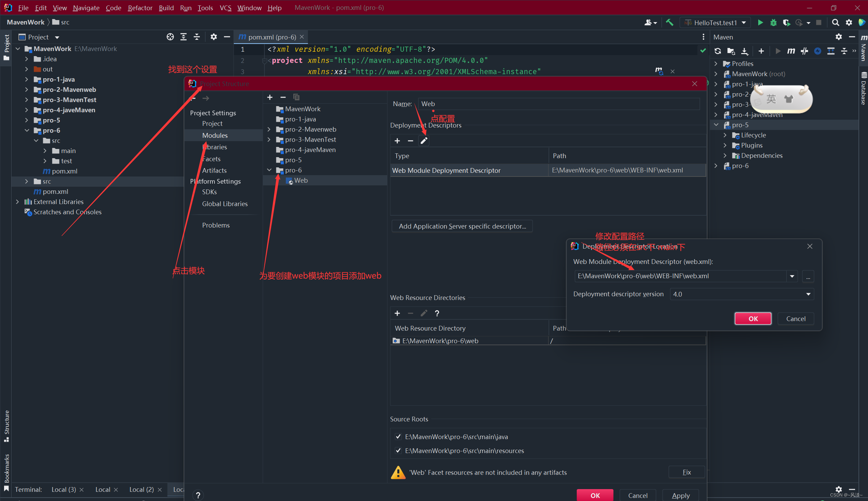Select Artifacts in Project Settings
This screenshot has width=868, height=501.
click(x=214, y=170)
